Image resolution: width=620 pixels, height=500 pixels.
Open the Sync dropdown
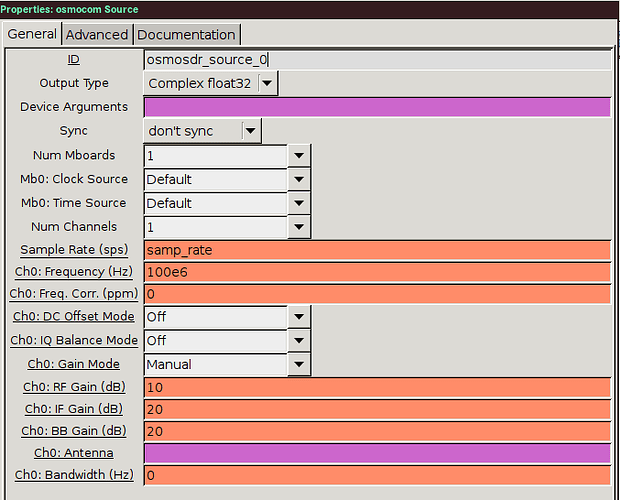(x=202, y=131)
